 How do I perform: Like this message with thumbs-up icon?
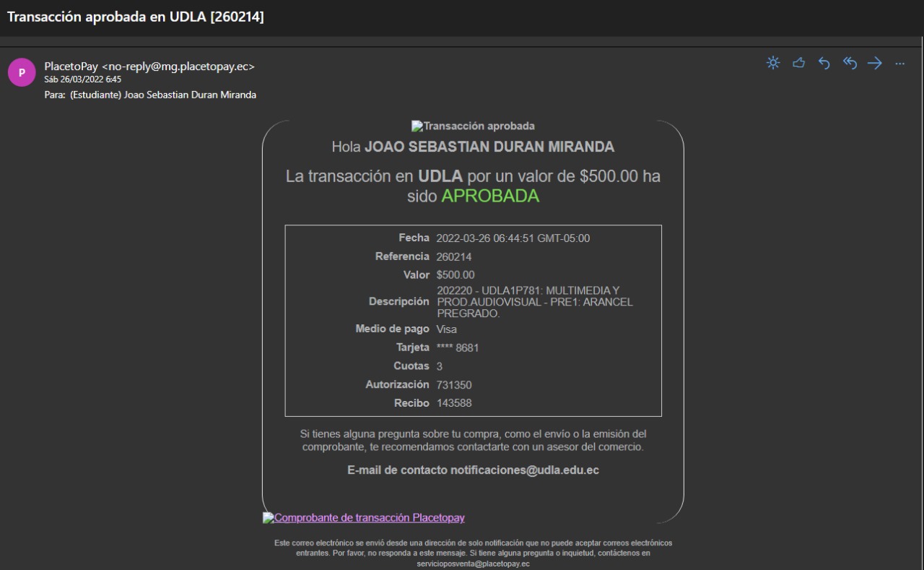tap(798, 64)
